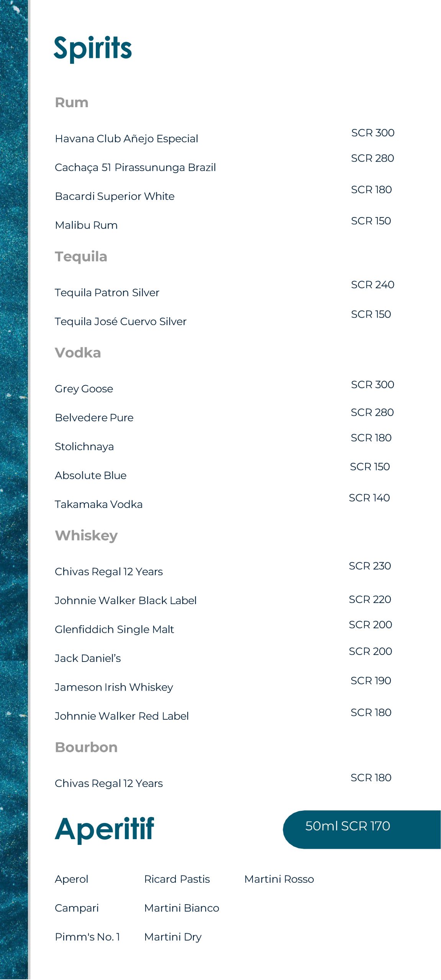Click Pimm's No. 1 aperitif
This screenshot has height=980, width=441.
(87, 937)
